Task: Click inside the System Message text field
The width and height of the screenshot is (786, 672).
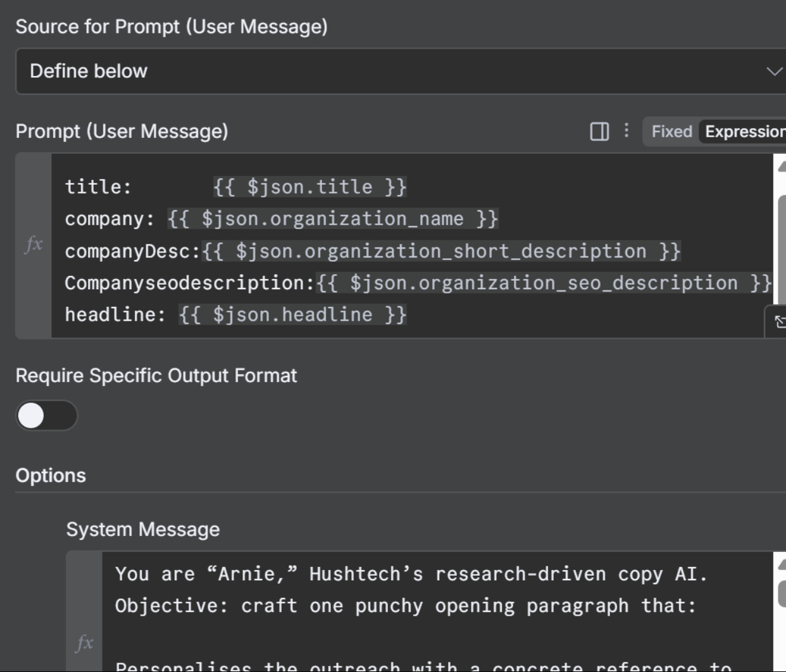Action: (x=437, y=607)
